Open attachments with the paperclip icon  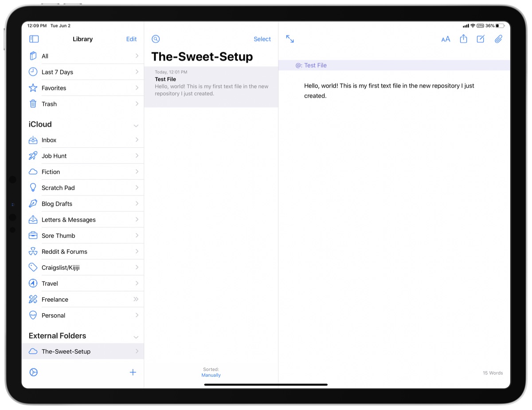498,39
